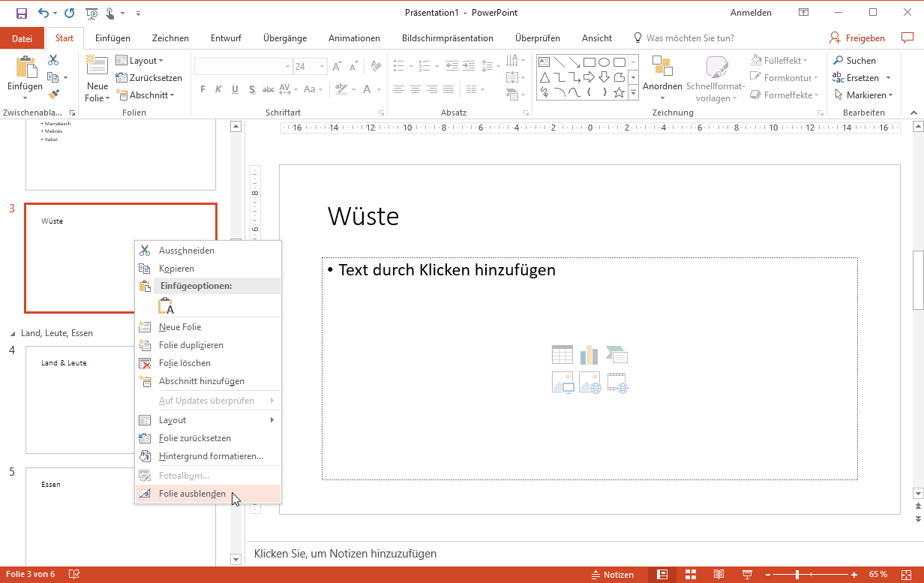Toggle text shadow with the S button
924x583 pixels.
[251, 89]
